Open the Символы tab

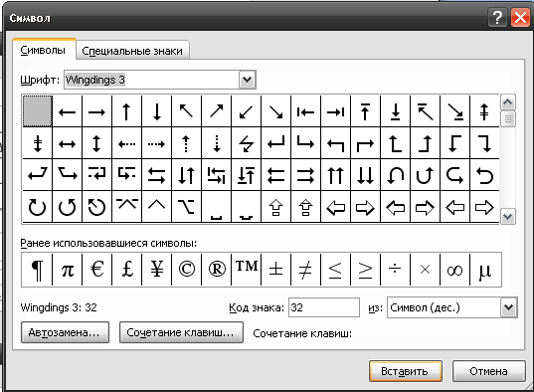tap(43, 50)
